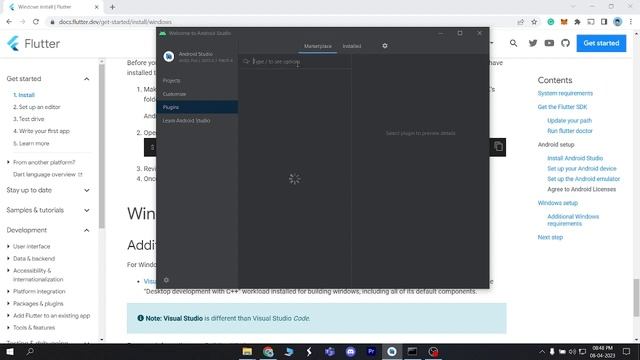This screenshot has width=640, height=360.
Task: Copy the code snippet with the copy icon
Action: click(498, 147)
